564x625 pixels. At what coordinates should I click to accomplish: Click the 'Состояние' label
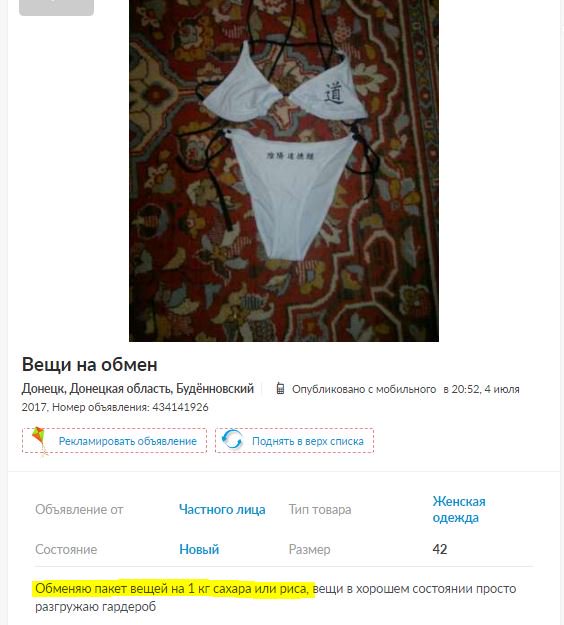pyautogui.click(x=66, y=549)
